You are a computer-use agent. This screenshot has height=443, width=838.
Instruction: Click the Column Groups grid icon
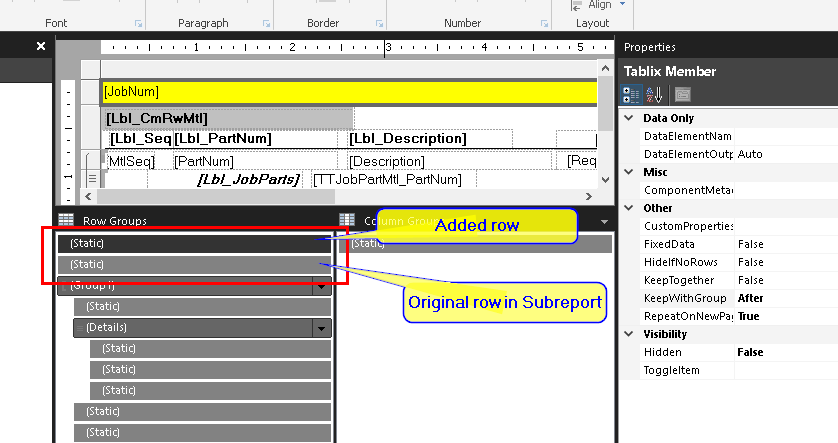[x=347, y=220]
